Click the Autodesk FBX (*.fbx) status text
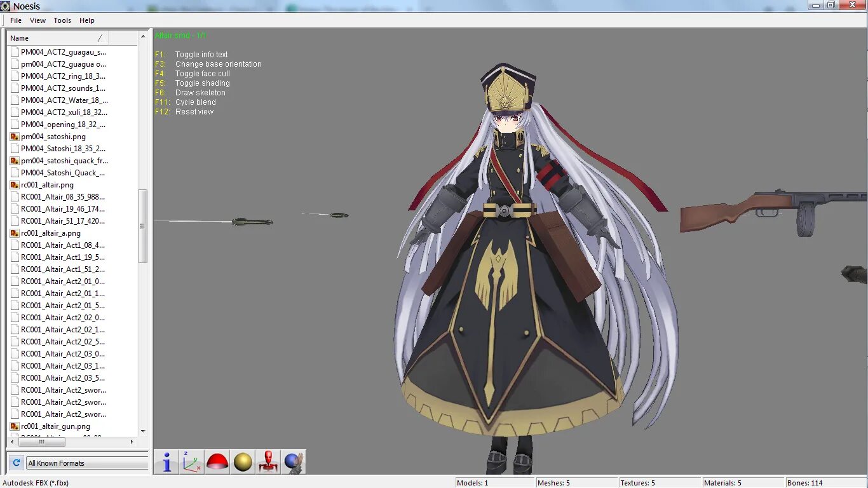The width and height of the screenshot is (868, 488). point(36,483)
